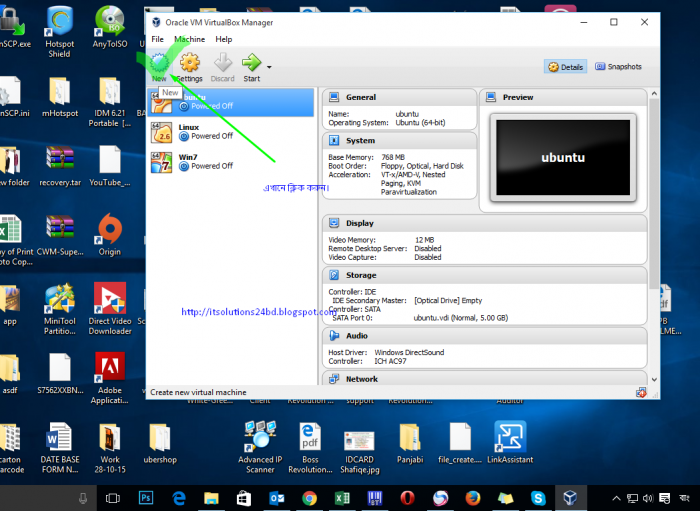700x511 pixels.
Task: Select MiniTool Partition desktop shortcut
Action: [x=60, y=309]
